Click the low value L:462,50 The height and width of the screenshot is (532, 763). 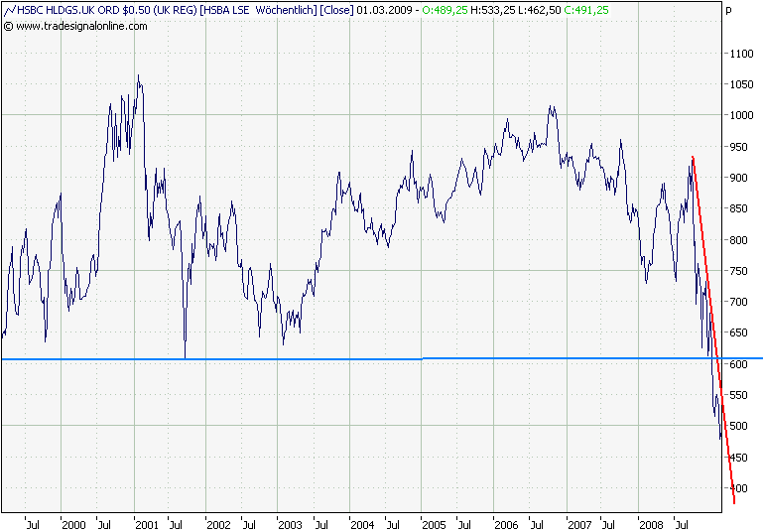point(539,10)
